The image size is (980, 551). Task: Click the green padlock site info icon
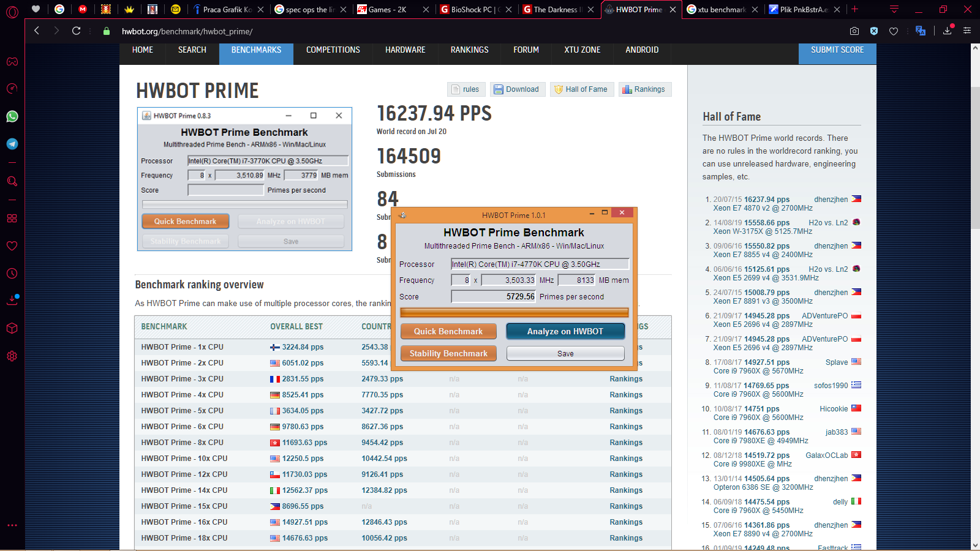click(x=107, y=31)
